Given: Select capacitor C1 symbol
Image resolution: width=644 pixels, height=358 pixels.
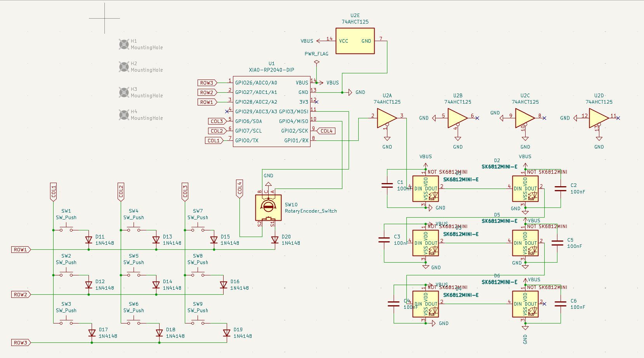Looking at the screenshot, I should [x=387, y=185].
